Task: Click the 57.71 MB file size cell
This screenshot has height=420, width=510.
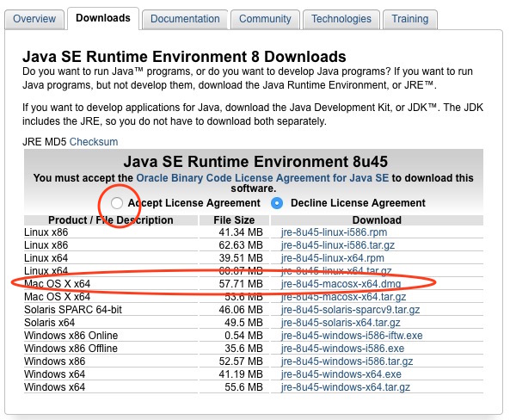Action: (241, 284)
